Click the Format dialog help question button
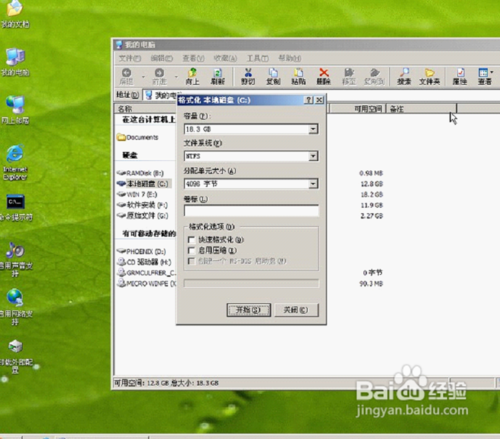The image size is (500, 439). coord(309,100)
